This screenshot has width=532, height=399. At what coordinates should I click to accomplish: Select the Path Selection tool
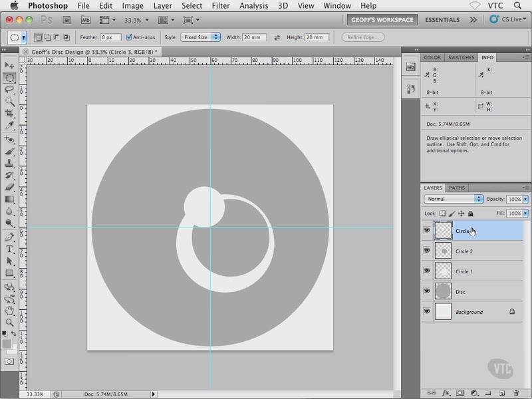tap(9, 261)
